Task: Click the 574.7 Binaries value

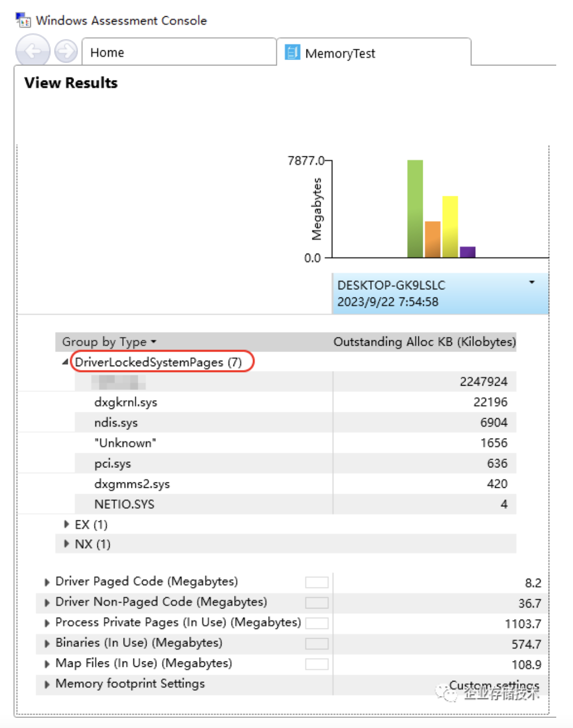Action: coord(527,644)
